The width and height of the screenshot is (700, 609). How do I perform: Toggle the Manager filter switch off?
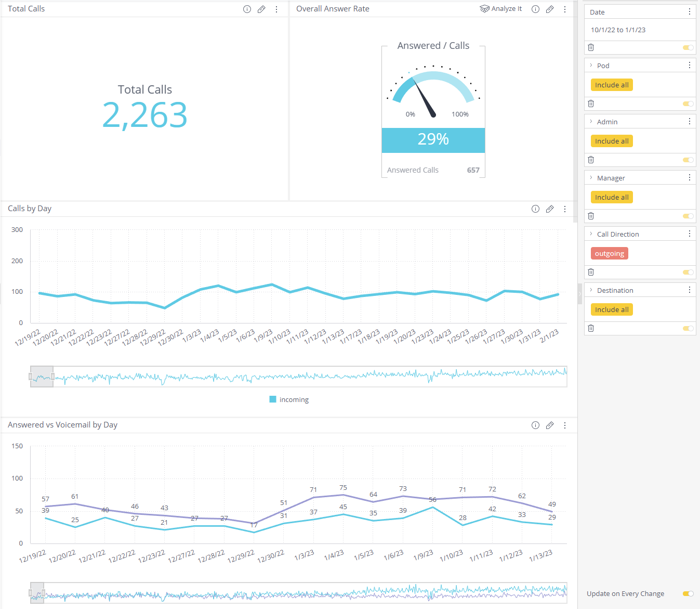tap(688, 216)
